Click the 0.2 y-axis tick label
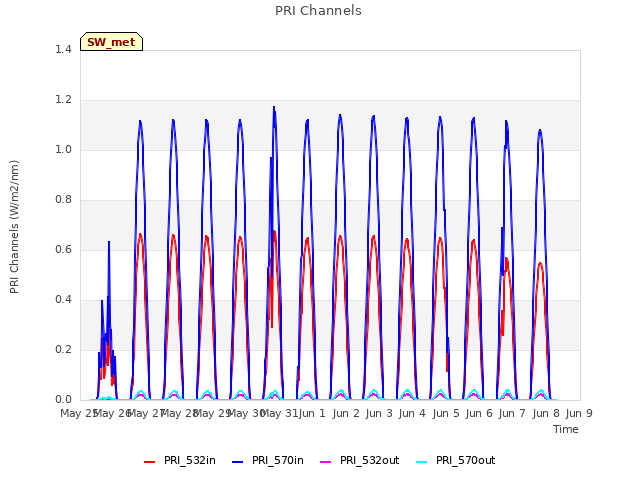 (x=63, y=349)
